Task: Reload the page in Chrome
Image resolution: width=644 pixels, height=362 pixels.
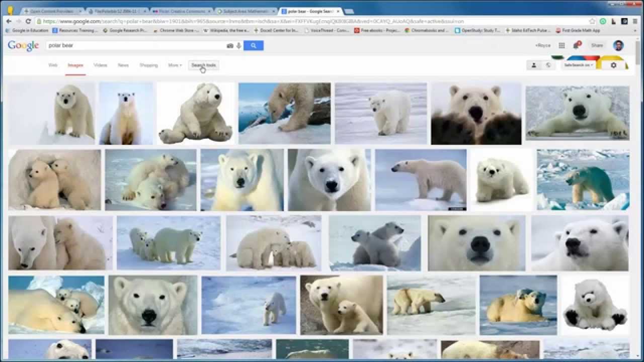Action: pyautogui.click(x=28, y=22)
